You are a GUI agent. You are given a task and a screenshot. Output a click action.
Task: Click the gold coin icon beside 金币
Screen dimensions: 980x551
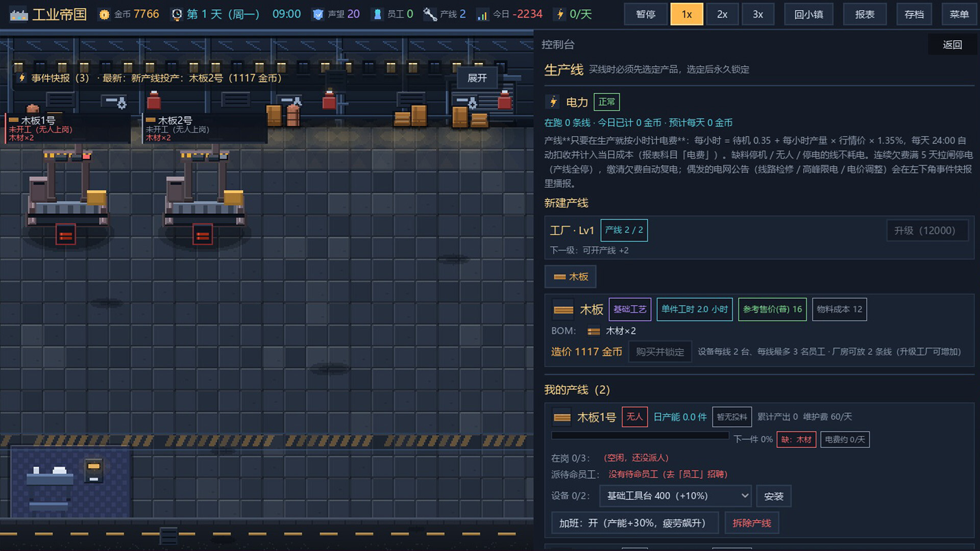point(104,15)
